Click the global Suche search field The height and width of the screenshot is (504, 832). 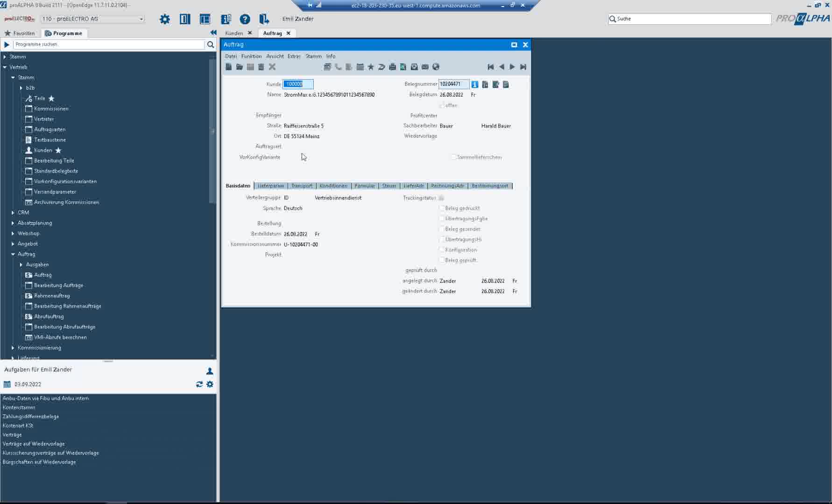[690, 19]
